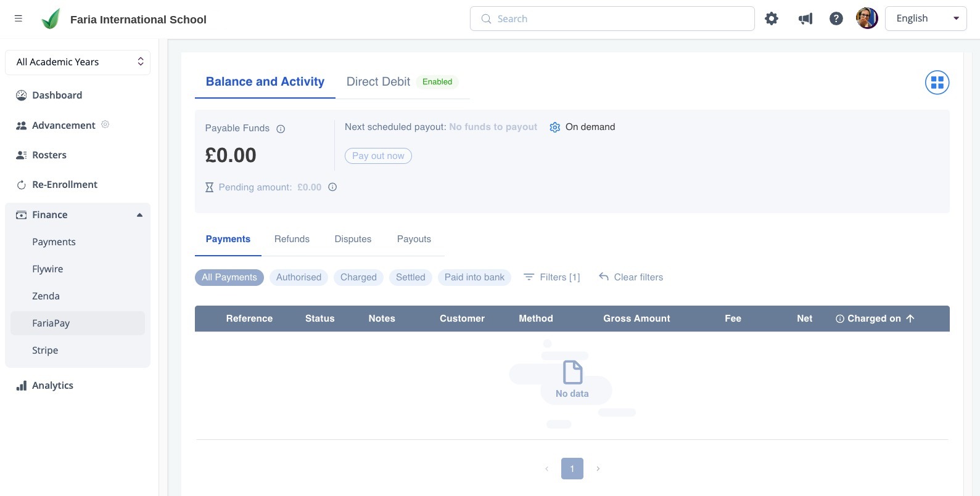The image size is (980, 496).
Task: Select the Payouts tab
Action: coord(414,239)
